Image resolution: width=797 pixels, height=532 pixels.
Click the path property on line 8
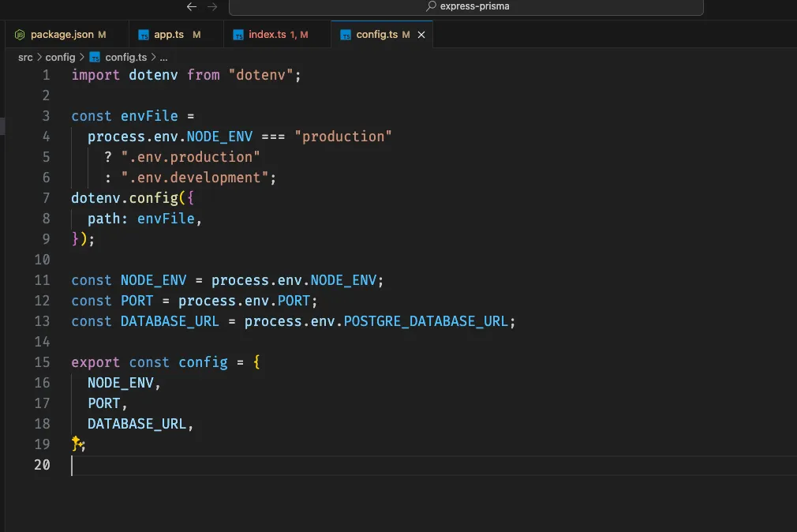[103, 219]
